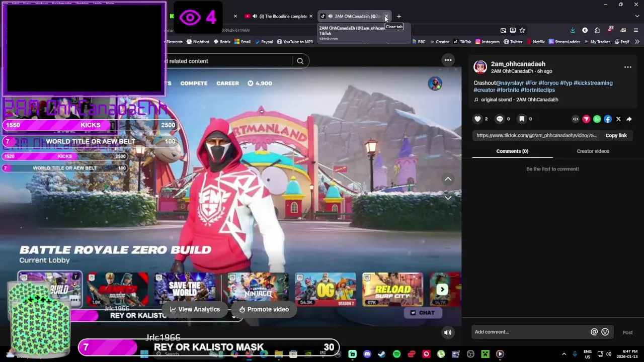The height and width of the screenshot is (362, 644).
Task: Mute the TikTok video sound
Action: 447,332
